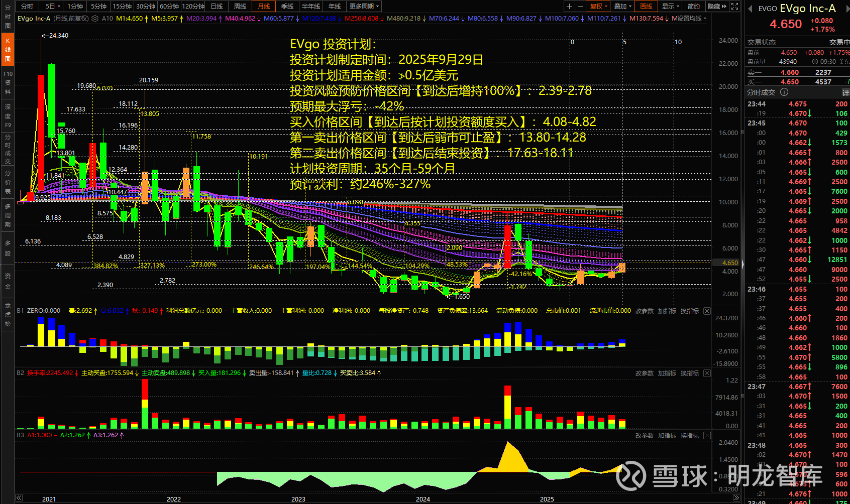Open 分价表 in the left sidebar
850x504 pixels.
8,182
